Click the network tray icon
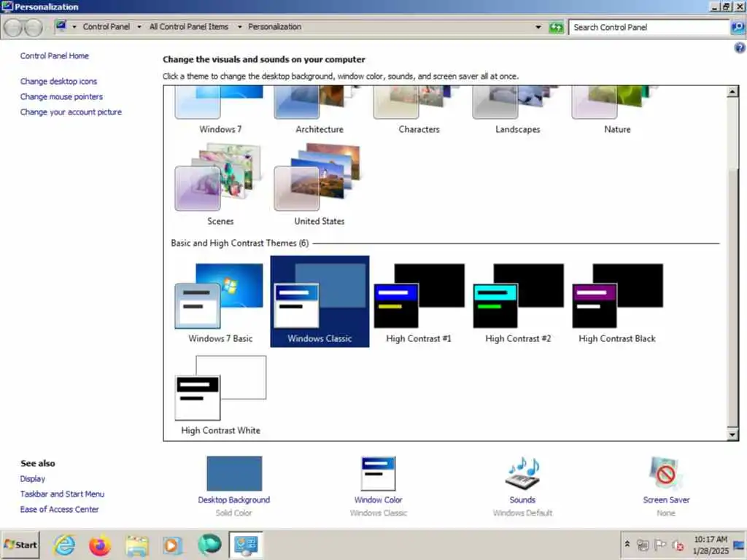 643,545
